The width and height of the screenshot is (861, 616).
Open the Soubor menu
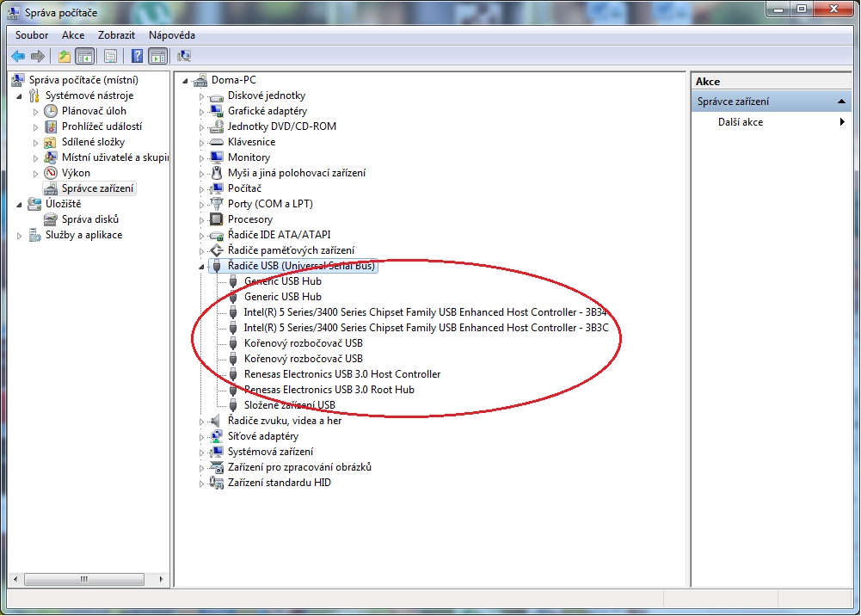[x=32, y=35]
